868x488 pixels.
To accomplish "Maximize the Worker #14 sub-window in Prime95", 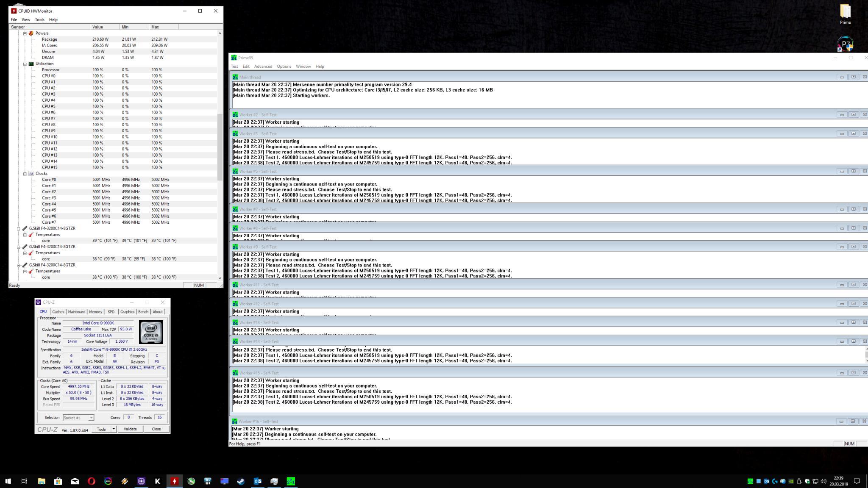I will 853,341.
